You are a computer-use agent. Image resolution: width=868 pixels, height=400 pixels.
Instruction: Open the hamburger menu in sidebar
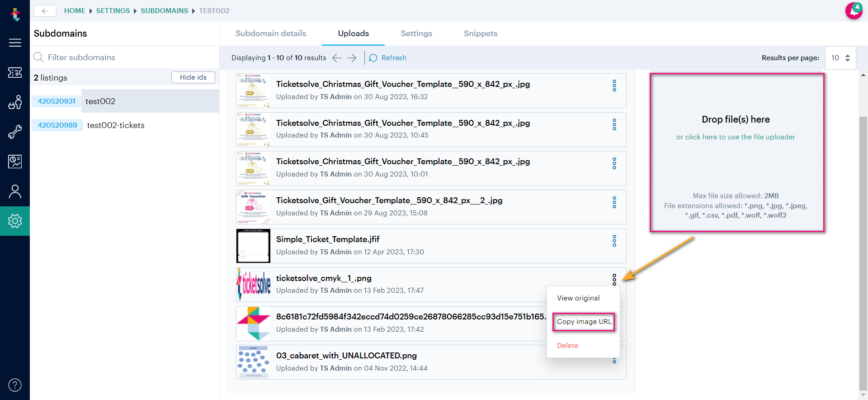point(15,43)
